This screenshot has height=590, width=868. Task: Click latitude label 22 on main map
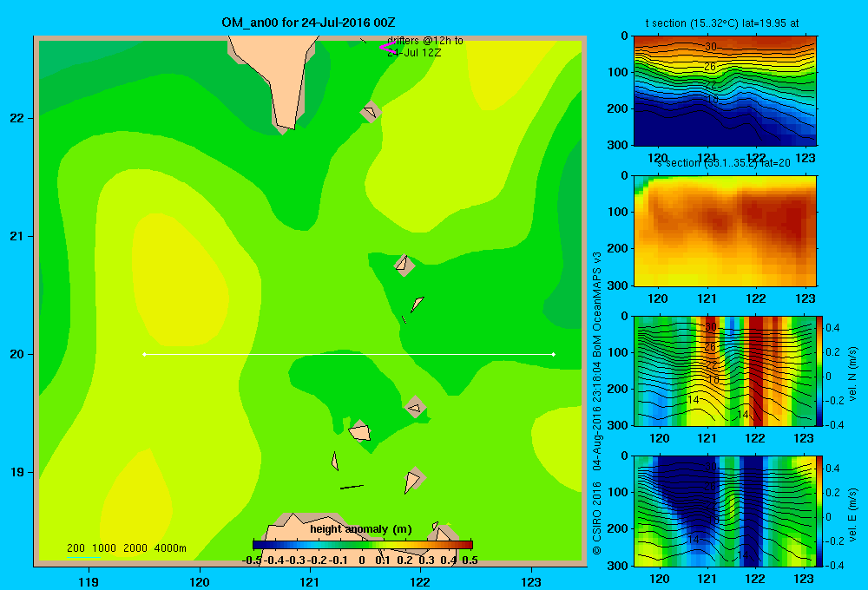click(17, 119)
